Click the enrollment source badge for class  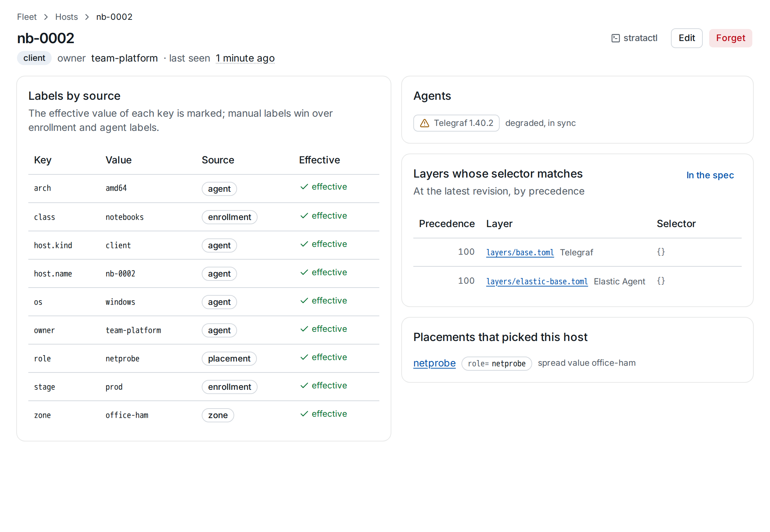point(229,217)
